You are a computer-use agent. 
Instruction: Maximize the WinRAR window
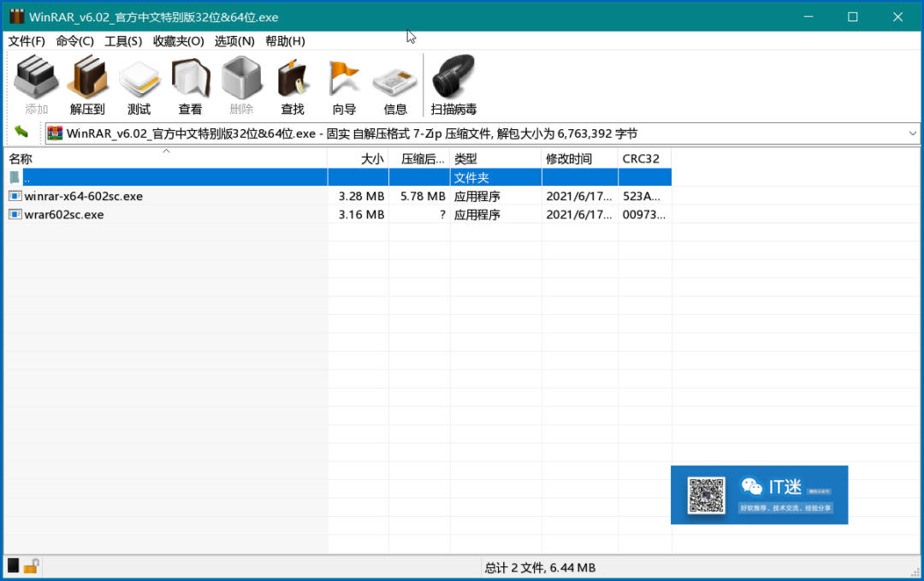click(853, 16)
